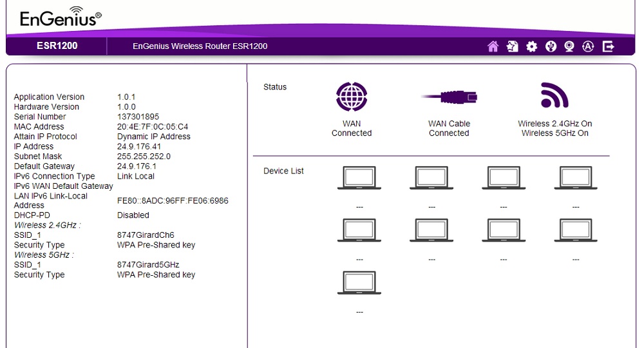Image resolution: width=644 pixels, height=348 pixels.
Task: Click the 'Link Local' IPv6 connection value
Action: click(135, 177)
